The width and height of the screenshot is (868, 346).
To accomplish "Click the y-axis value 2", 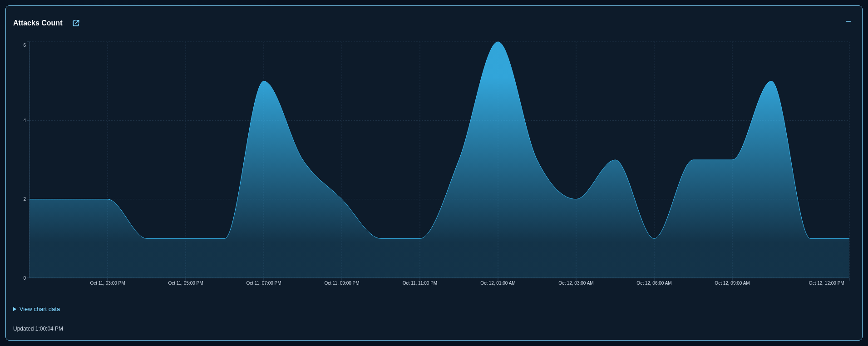I will (25, 199).
